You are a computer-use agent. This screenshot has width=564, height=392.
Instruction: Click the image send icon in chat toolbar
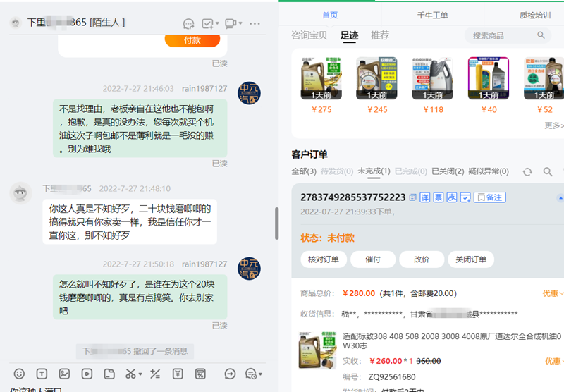(64, 374)
